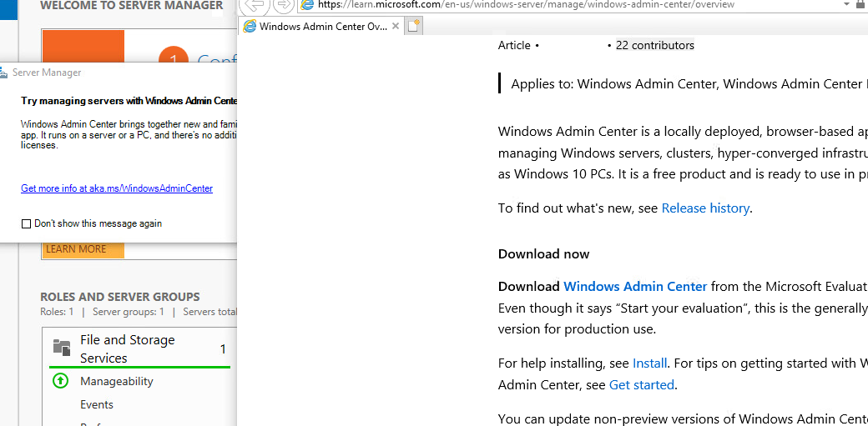Click the Windows Admin Center download link
This screenshot has width=868, height=426.
pos(635,286)
